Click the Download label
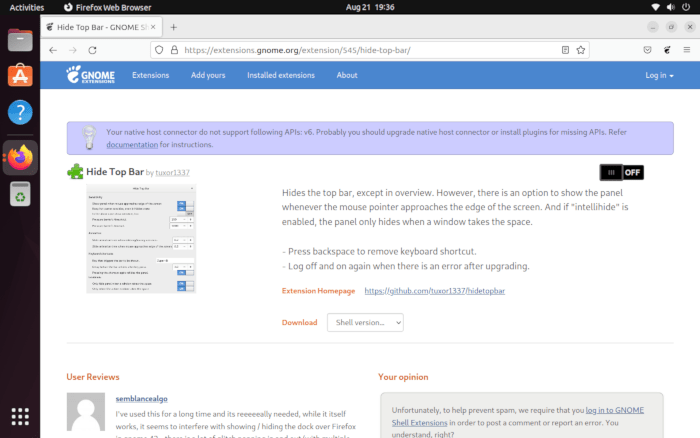700x438 pixels. click(300, 322)
